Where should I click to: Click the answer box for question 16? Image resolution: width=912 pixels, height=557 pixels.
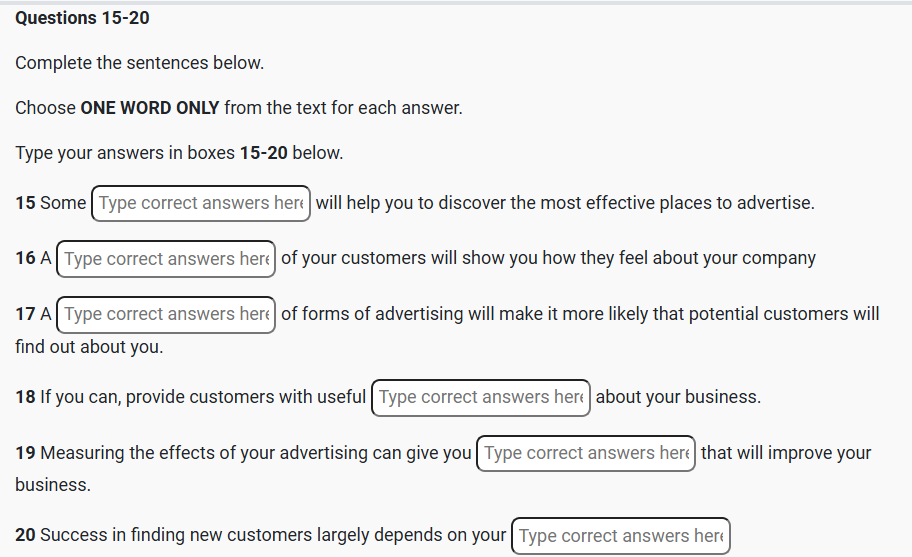tap(167, 259)
